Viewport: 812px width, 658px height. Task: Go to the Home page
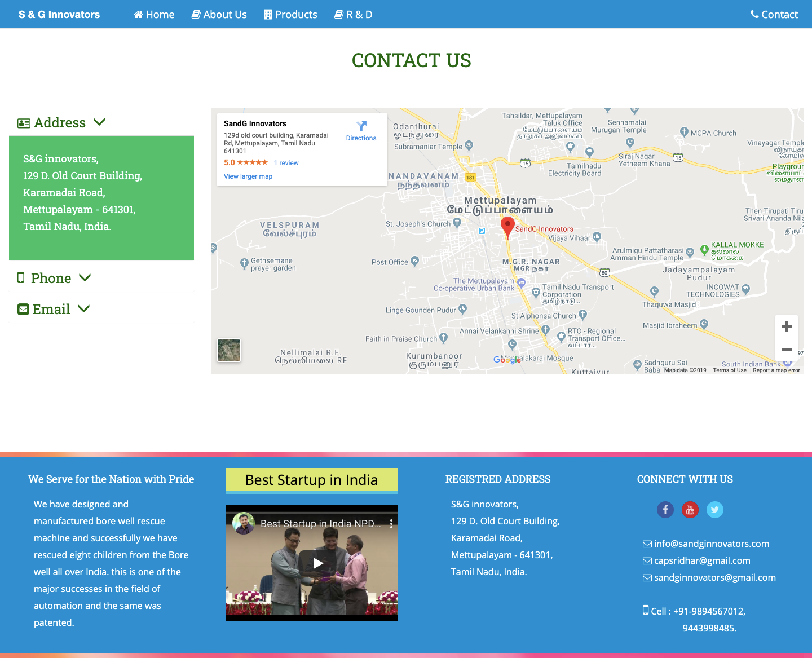pos(154,15)
